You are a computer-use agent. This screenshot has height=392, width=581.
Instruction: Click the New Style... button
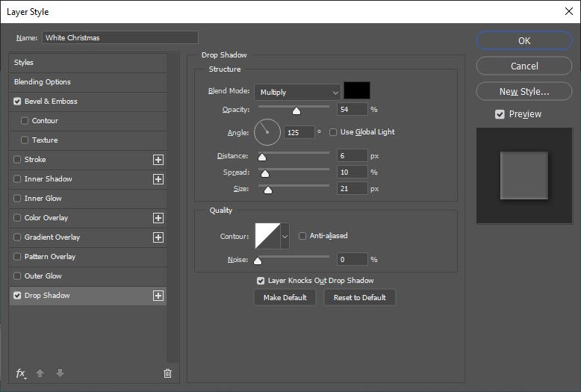tap(524, 92)
